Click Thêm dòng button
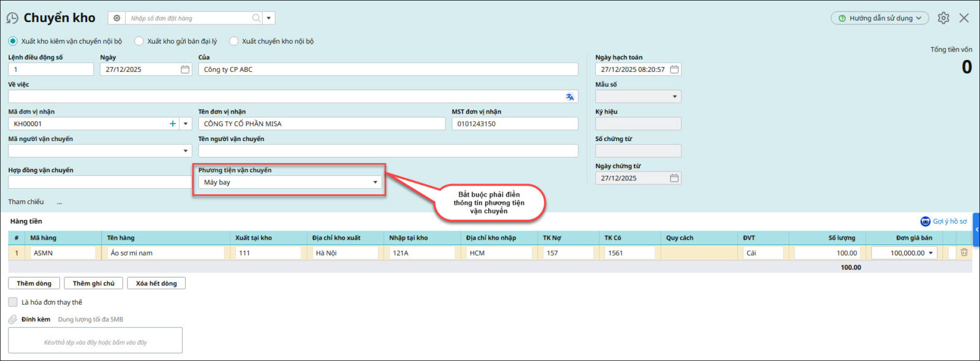Image resolution: width=980 pixels, height=361 pixels. (x=34, y=283)
